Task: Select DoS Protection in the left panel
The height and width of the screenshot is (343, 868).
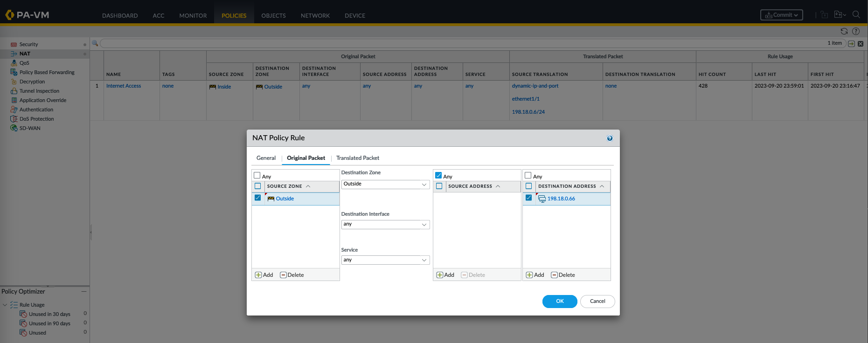Action: tap(36, 119)
